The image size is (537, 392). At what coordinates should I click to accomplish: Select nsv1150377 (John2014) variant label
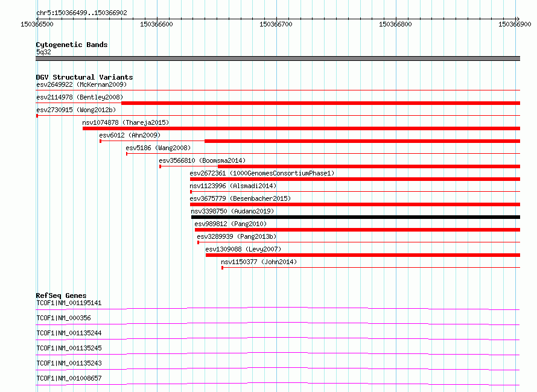[x=259, y=262]
